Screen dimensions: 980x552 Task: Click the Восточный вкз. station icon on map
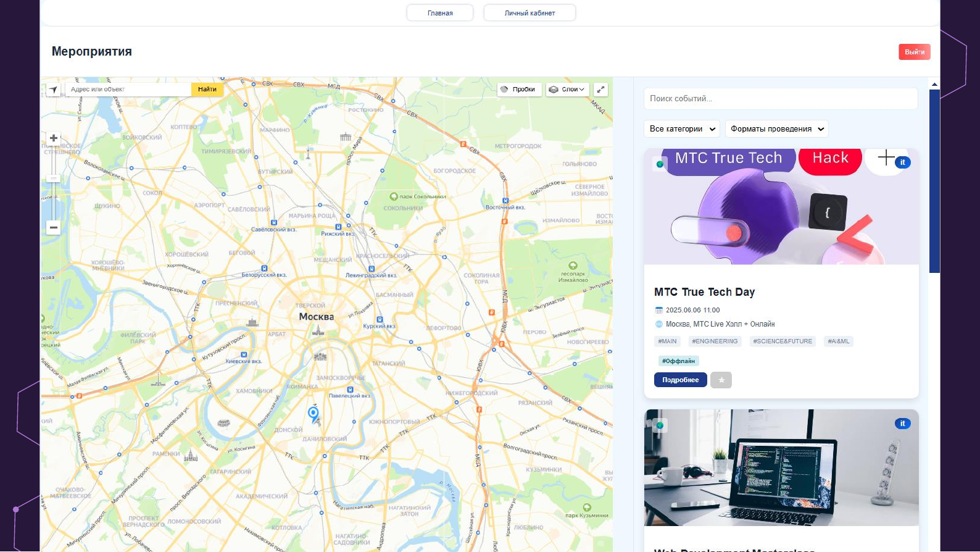[505, 201]
